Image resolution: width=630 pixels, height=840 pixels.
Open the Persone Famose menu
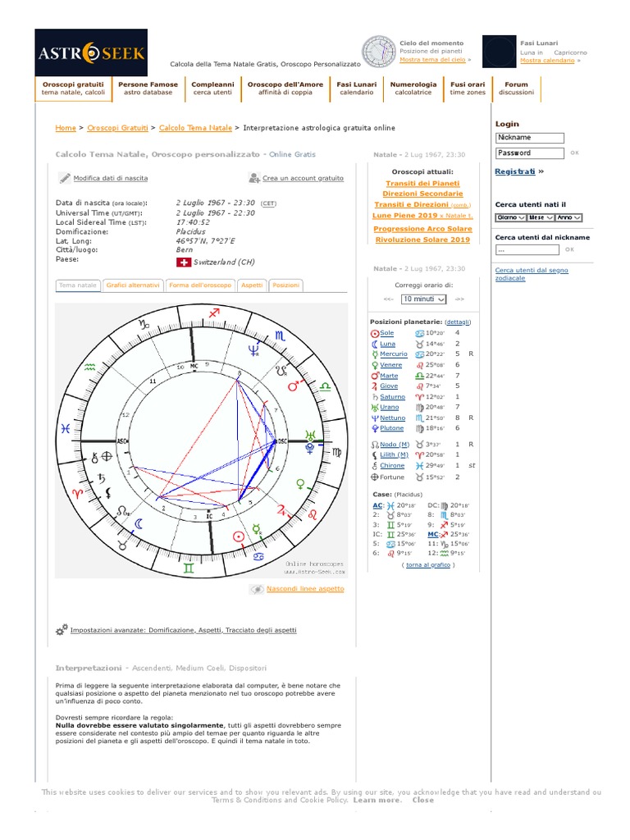point(148,89)
